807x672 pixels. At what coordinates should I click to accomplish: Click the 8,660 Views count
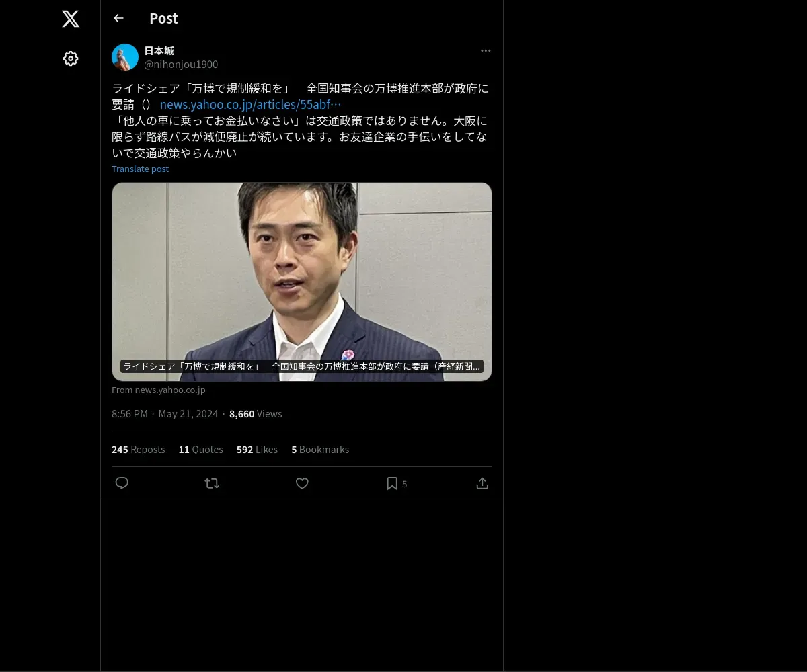tap(256, 413)
